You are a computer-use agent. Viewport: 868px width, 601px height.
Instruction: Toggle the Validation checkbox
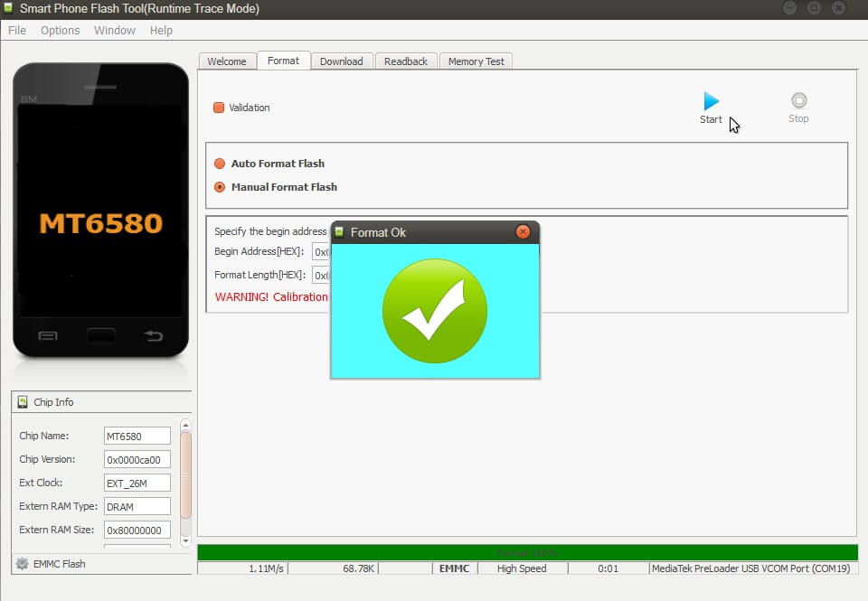coord(219,108)
